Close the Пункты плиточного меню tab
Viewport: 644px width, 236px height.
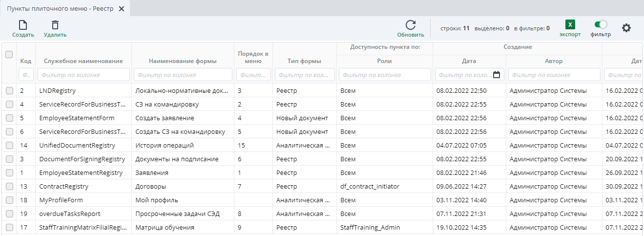coord(122,9)
